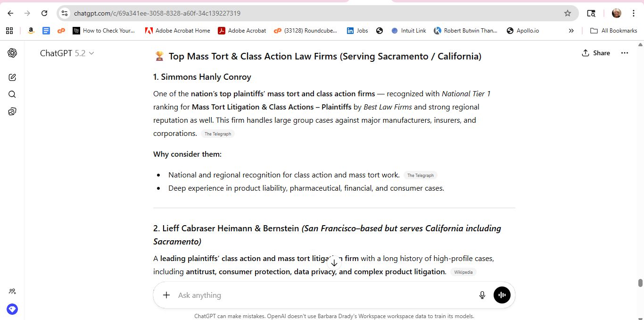
Task: Open the tab search icon beside the address bar
Action: 591,13
